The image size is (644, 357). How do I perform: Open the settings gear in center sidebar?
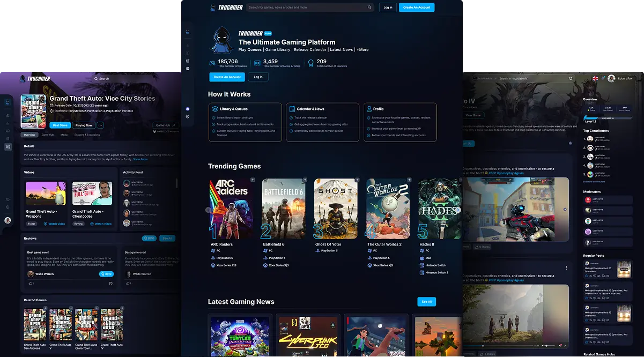(x=188, y=116)
